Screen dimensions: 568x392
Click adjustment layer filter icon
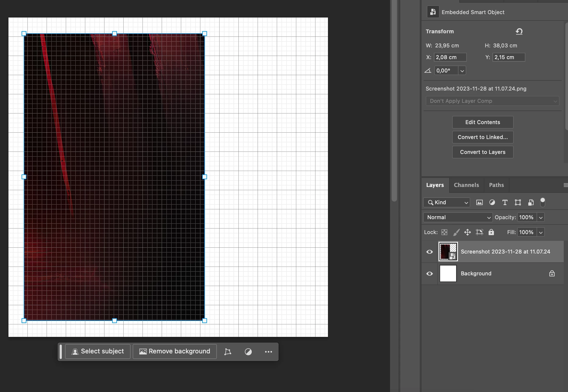coord(492,202)
